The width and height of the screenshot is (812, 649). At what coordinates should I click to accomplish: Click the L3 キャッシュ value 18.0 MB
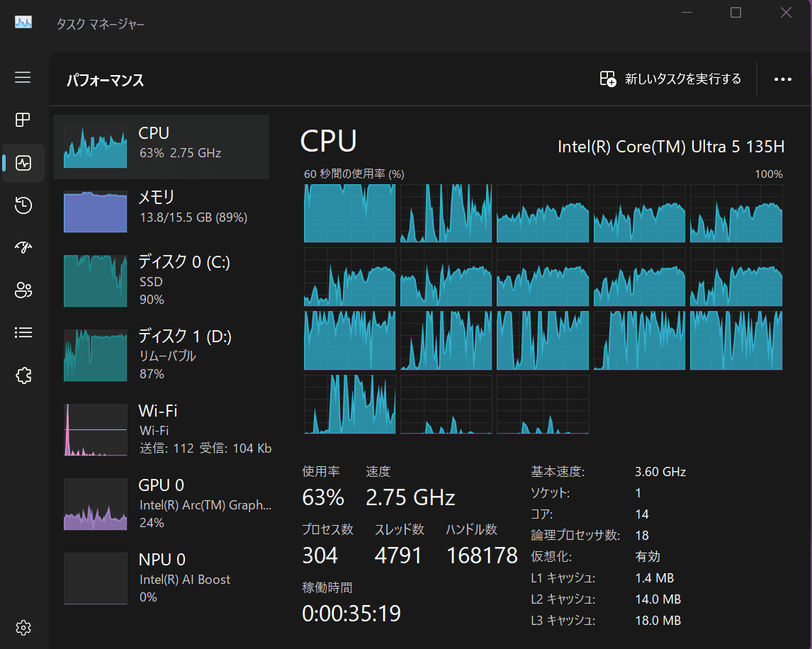point(658,620)
